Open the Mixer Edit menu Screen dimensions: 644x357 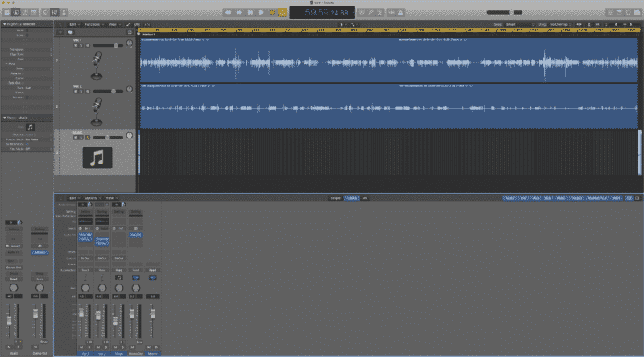(x=74, y=198)
